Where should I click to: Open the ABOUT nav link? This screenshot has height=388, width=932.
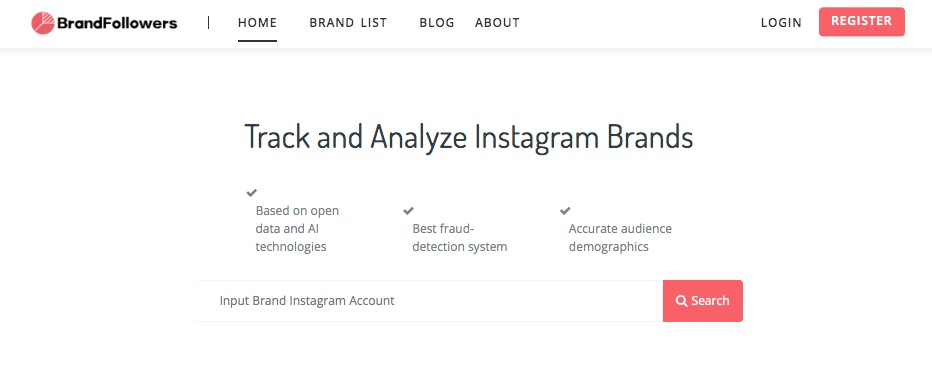tap(498, 23)
